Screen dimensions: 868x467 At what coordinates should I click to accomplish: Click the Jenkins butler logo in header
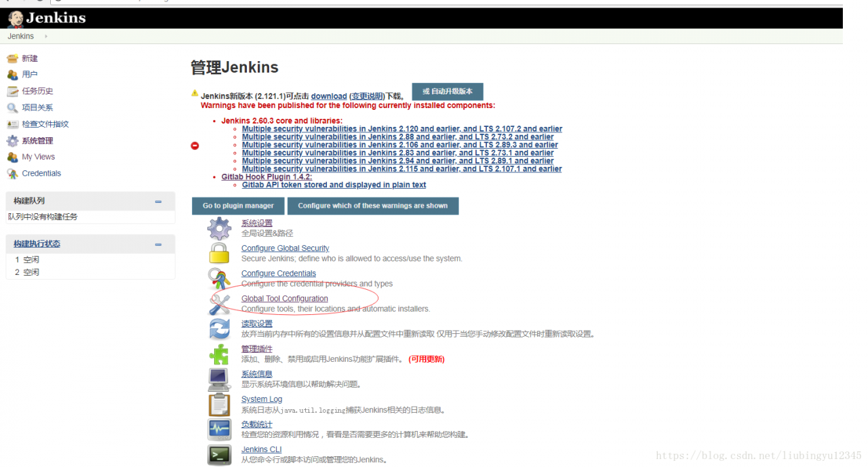[x=16, y=18]
